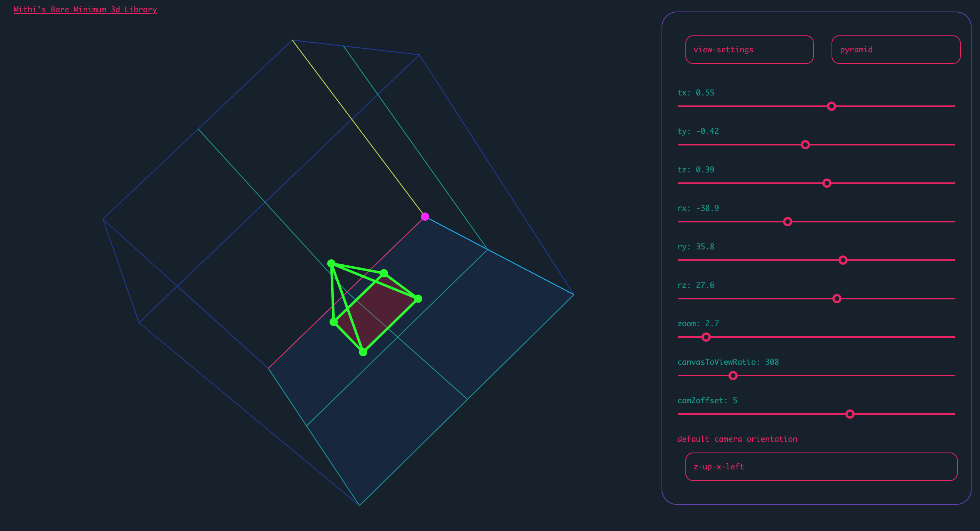This screenshot has width=980, height=531.
Task: Click the pyramid's bottom green vertex
Action: click(363, 352)
